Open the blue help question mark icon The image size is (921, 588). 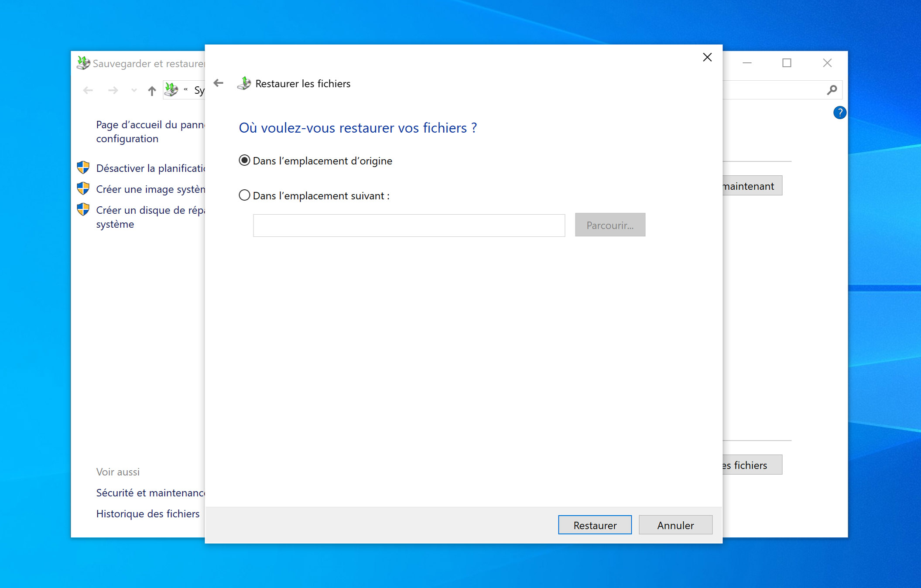(839, 113)
